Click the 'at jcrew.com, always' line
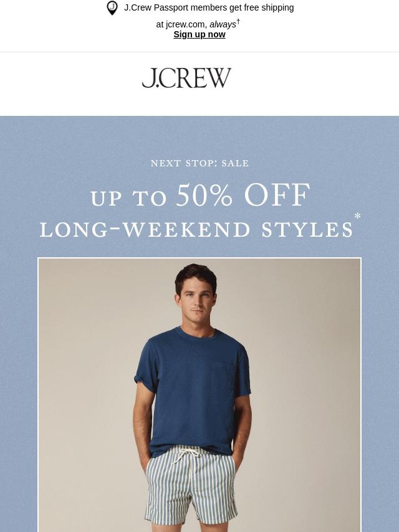The image size is (399, 532). click(196, 24)
